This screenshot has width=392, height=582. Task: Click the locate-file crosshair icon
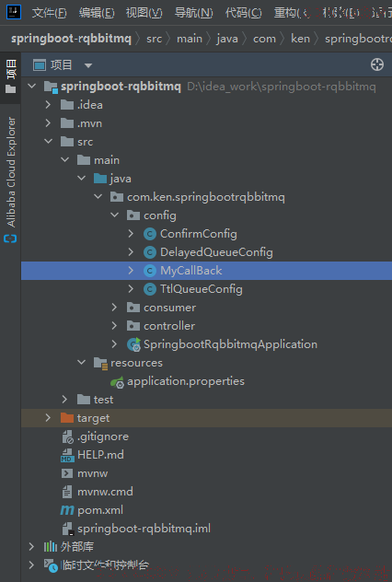point(376,64)
